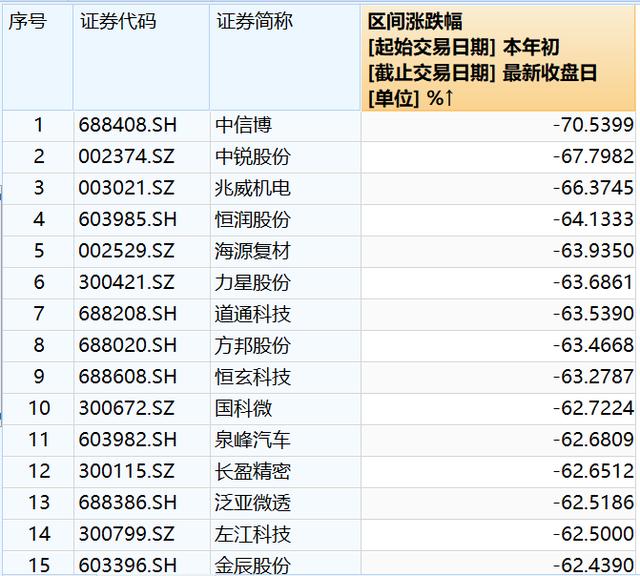Screen dimensions: 640x576
Task: Select the 中锐股份 name cell
Action: pos(286,157)
